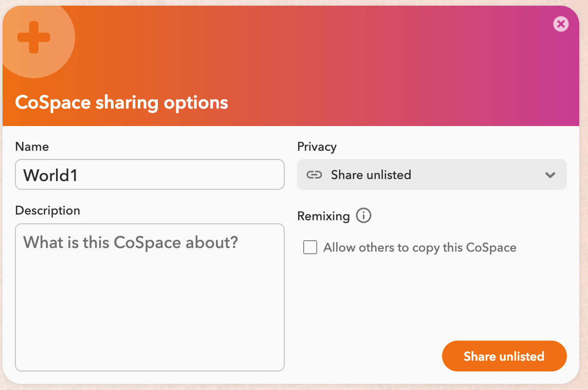The width and height of the screenshot is (588, 390).
Task: Click the What is this CoSpace about placeholder
Action: click(x=131, y=242)
